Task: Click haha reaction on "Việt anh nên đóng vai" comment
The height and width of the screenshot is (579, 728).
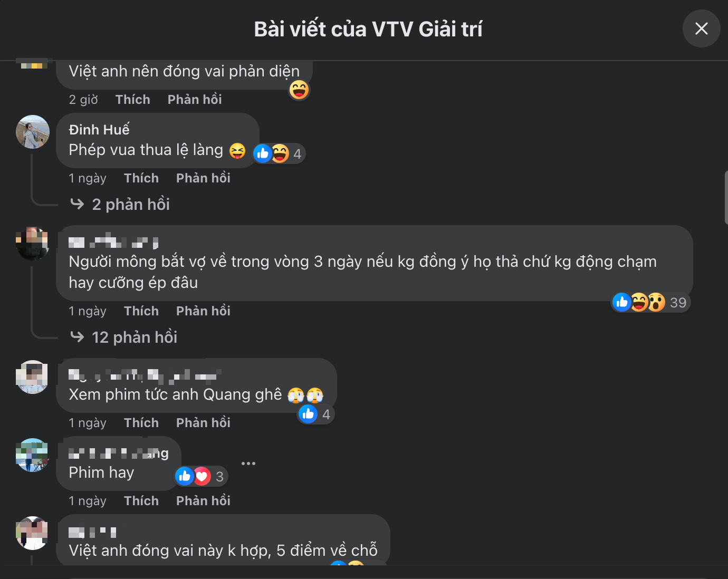Action: (x=299, y=90)
